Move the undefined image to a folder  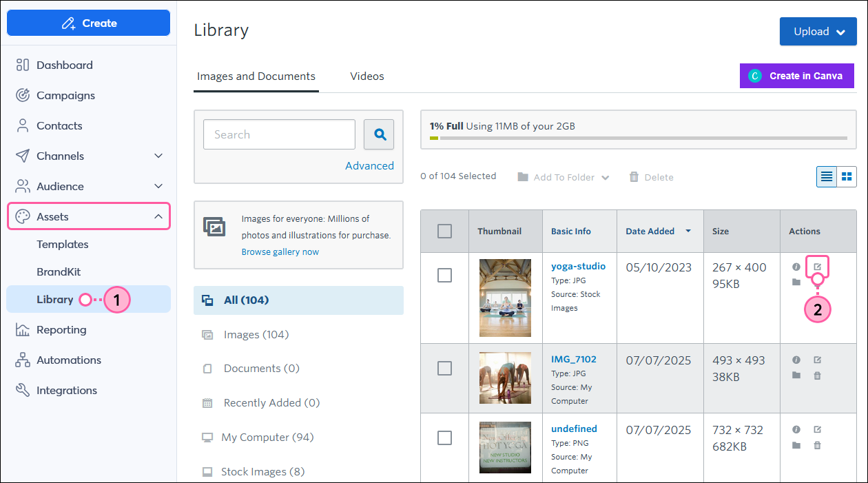click(796, 446)
